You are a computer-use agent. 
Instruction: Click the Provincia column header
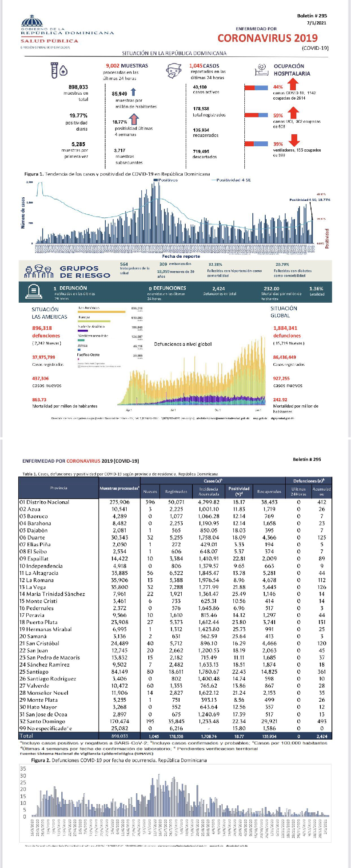(x=59, y=488)
